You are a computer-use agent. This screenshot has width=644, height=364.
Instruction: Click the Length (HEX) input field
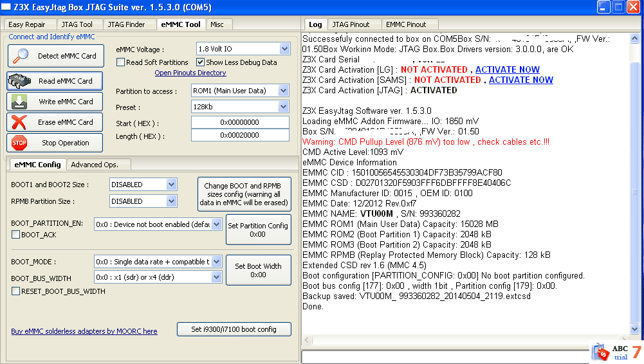(240, 135)
